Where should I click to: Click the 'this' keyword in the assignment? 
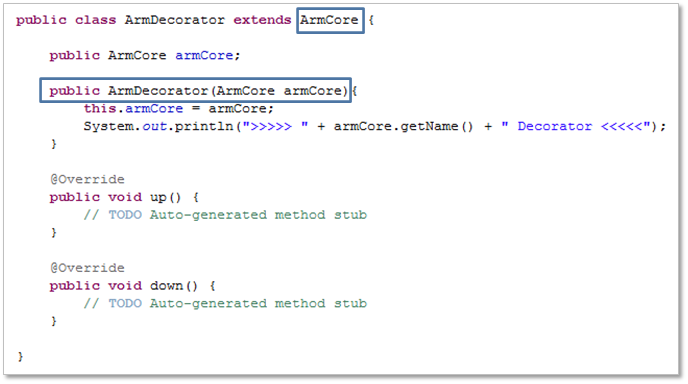pos(100,108)
